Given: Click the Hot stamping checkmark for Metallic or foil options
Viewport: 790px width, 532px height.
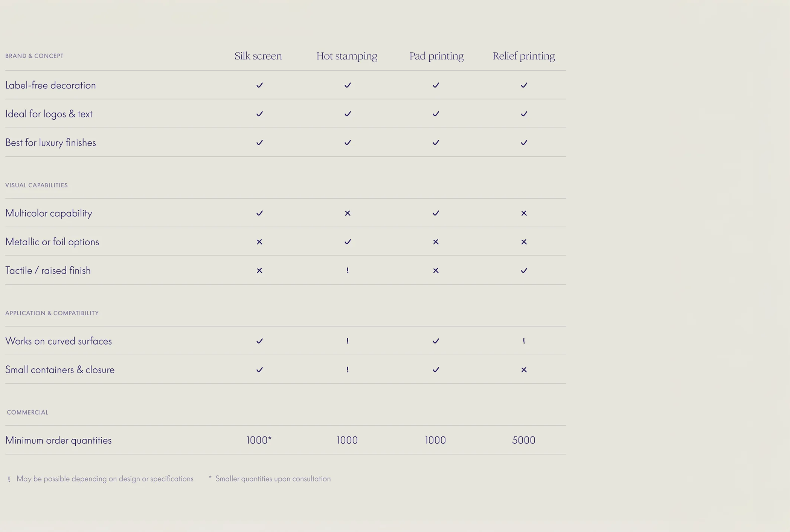Looking at the screenshot, I should point(348,242).
